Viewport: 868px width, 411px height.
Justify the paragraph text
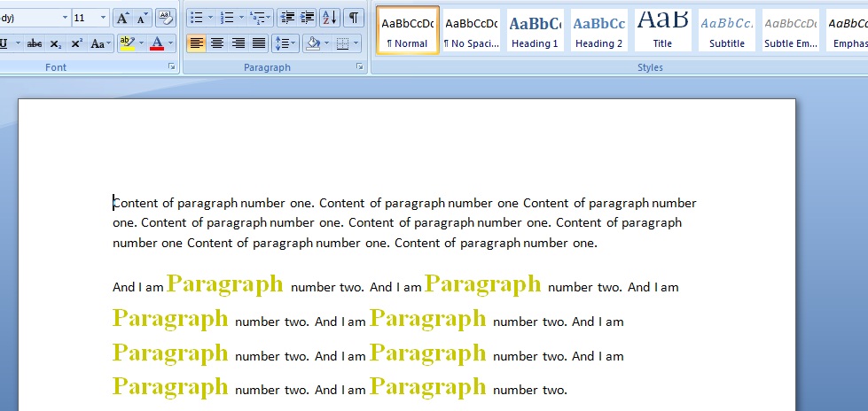[259, 43]
